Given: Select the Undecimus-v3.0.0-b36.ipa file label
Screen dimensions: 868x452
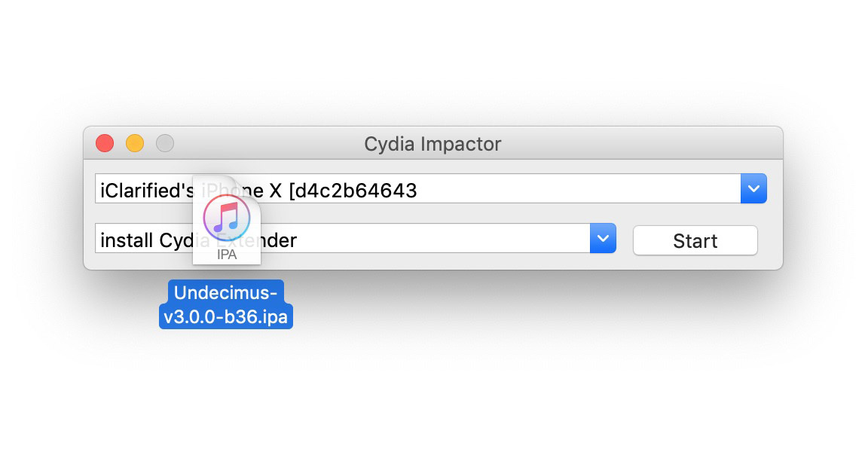Looking at the screenshot, I should [227, 304].
